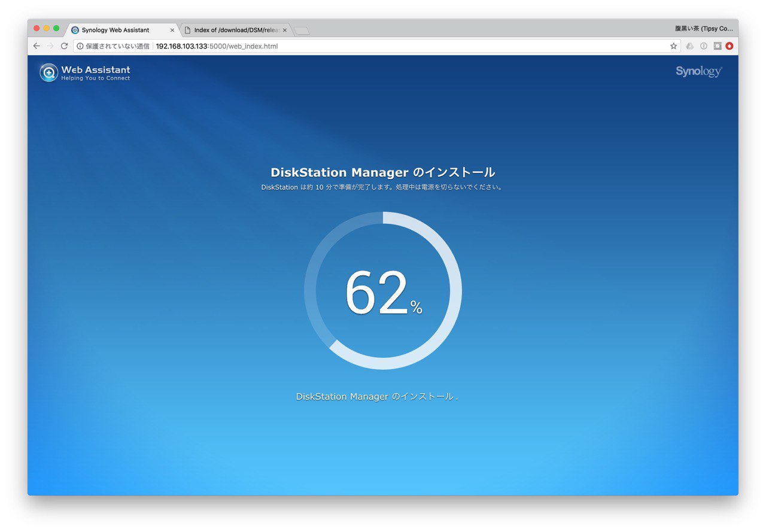Image resolution: width=766 pixels, height=532 pixels.
Task: Reload the current page
Action: point(64,46)
